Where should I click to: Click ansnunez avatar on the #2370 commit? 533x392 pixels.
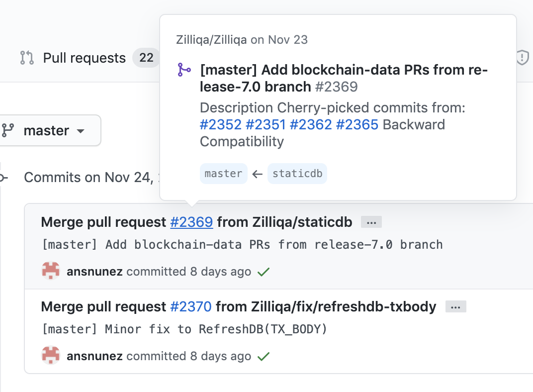point(51,355)
